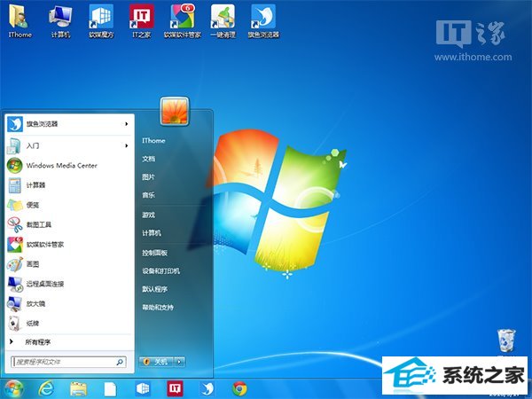Open 软媒软件管家 in Start menu list
This screenshot has width=532, height=399.
tap(69, 245)
